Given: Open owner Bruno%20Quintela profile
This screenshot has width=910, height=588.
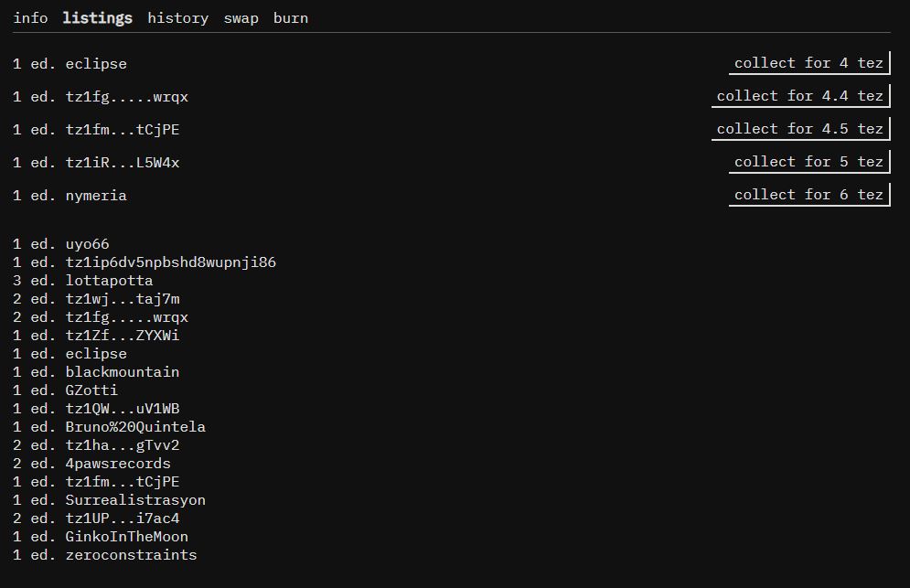Looking at the screenshot, I should (x=135, y=427).
